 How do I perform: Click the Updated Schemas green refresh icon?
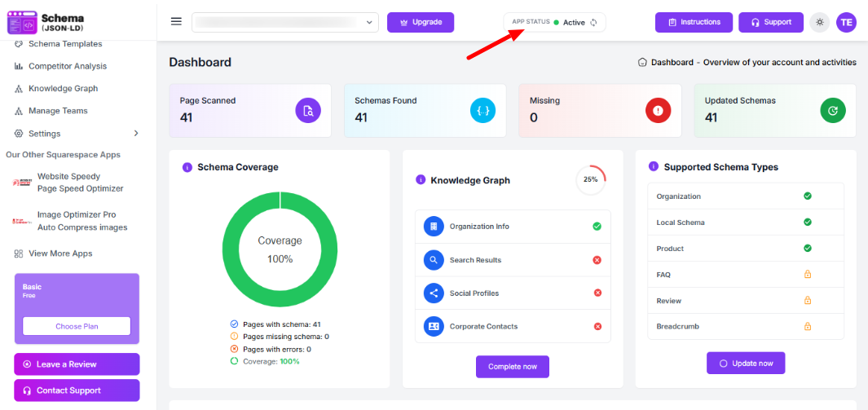(833, 110)
